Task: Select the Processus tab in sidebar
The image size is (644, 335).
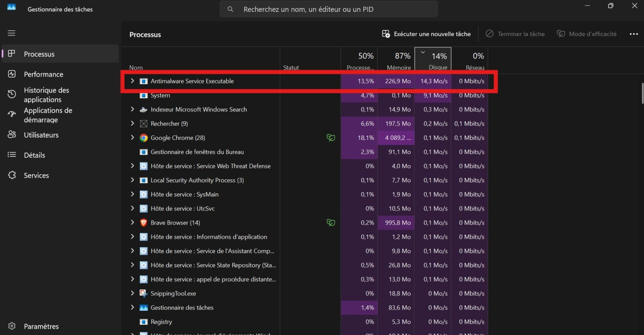Action: click(39, 54)
